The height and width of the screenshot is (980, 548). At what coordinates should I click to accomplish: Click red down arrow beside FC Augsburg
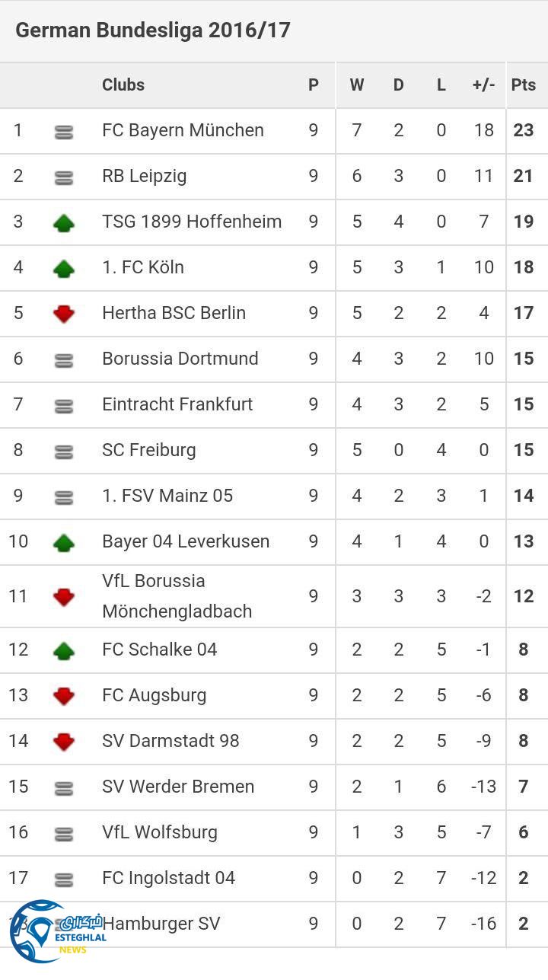(x=64, y=695)
